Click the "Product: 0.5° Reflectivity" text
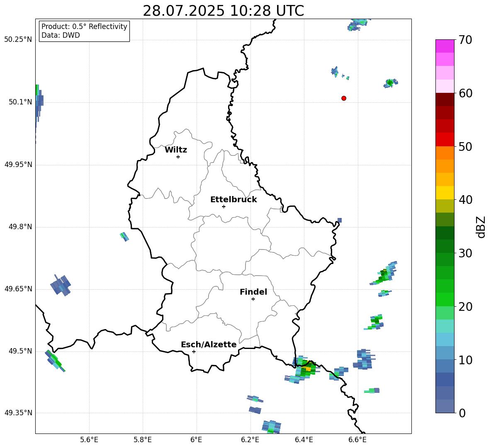Image resolution: width=491 pixels, height=448 pixels. tap(84, 27)
